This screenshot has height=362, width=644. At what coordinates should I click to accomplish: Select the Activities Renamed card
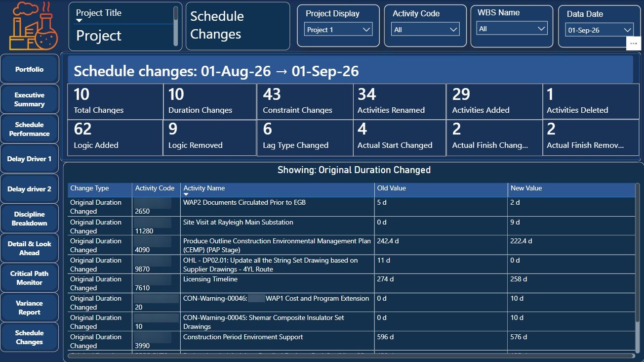coord(400,101)
